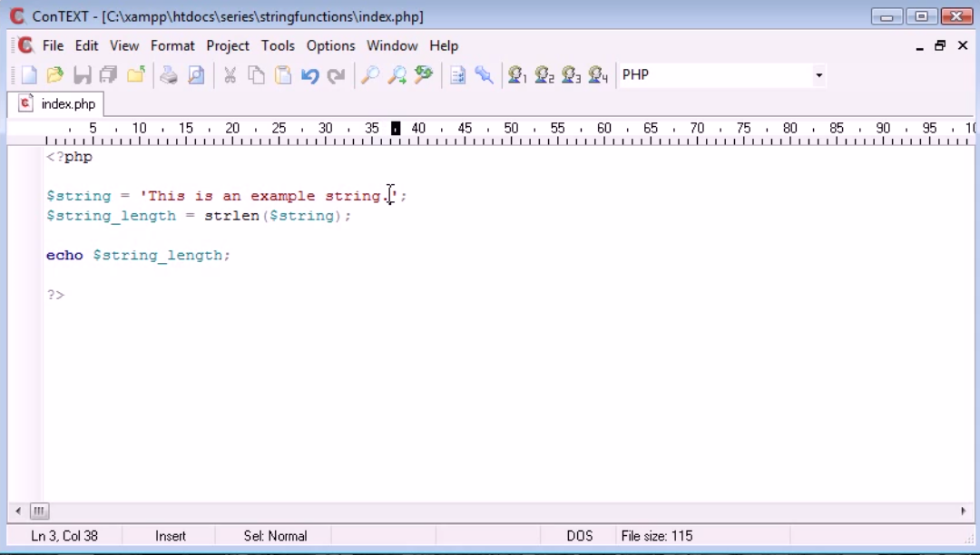This screenshot has height=555, width=980.
Task: Click the Ln 3, Col 38 status indicator
Action: 64,535
